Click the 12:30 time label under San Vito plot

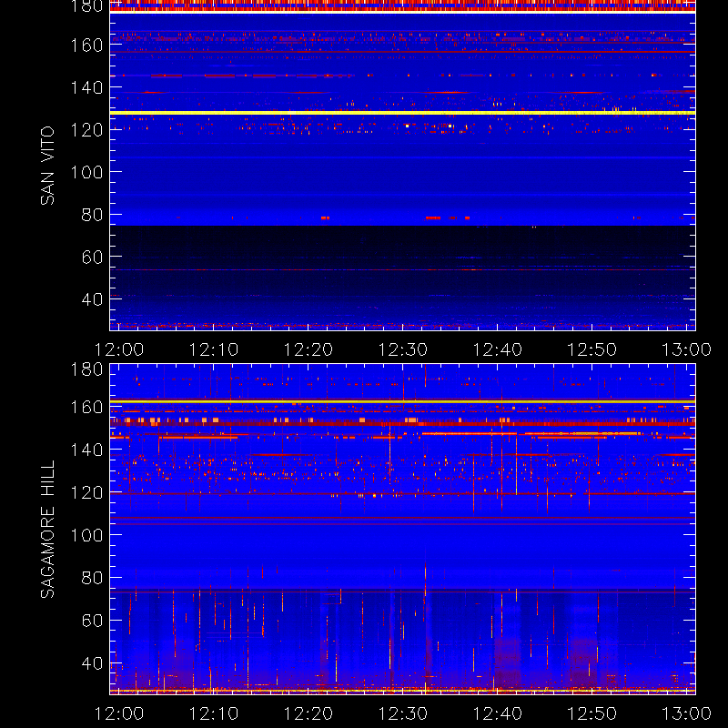pos(403,349)
